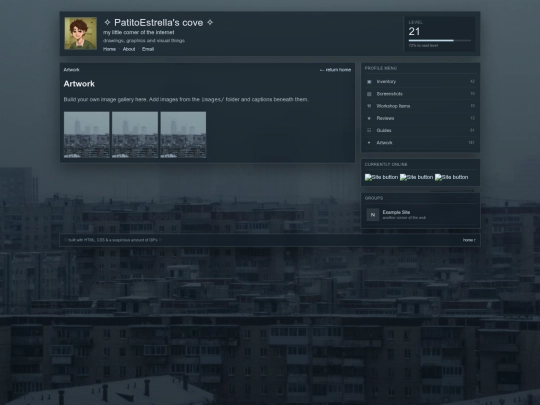Image resolution: width=540 pixels, height=405 pixels.
Task: Open the last artwork gallery thumbnail
Action: (183, 135)
